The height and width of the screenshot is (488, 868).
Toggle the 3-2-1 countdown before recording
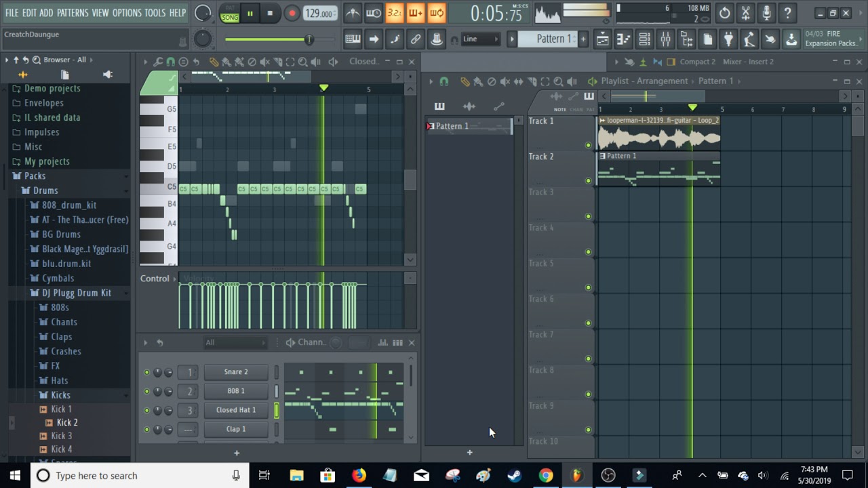click(395, 13)
